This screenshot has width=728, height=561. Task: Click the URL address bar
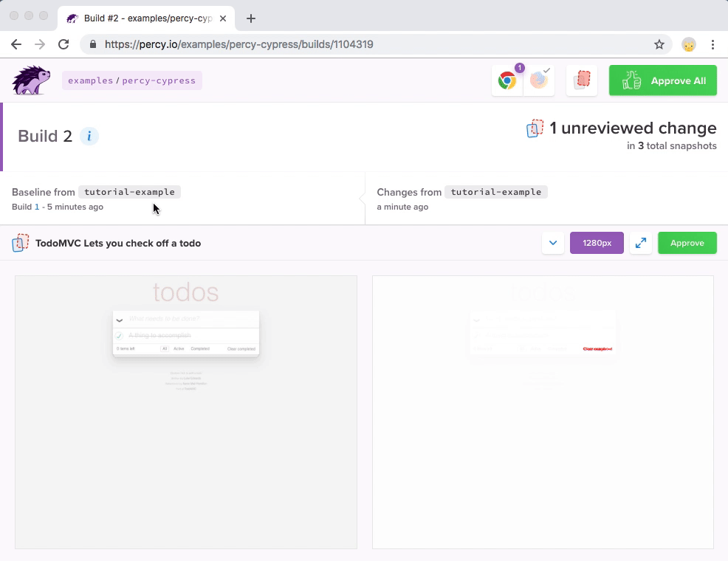pyautogui.click(x=376, y=44)
